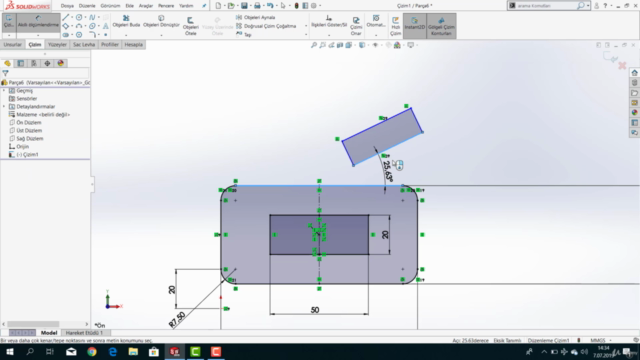Viewport: 640px width, 360px height.
Task: Open dropdown beside Doğrusal Çizim Çoğaltma
Action: [306, 26]
